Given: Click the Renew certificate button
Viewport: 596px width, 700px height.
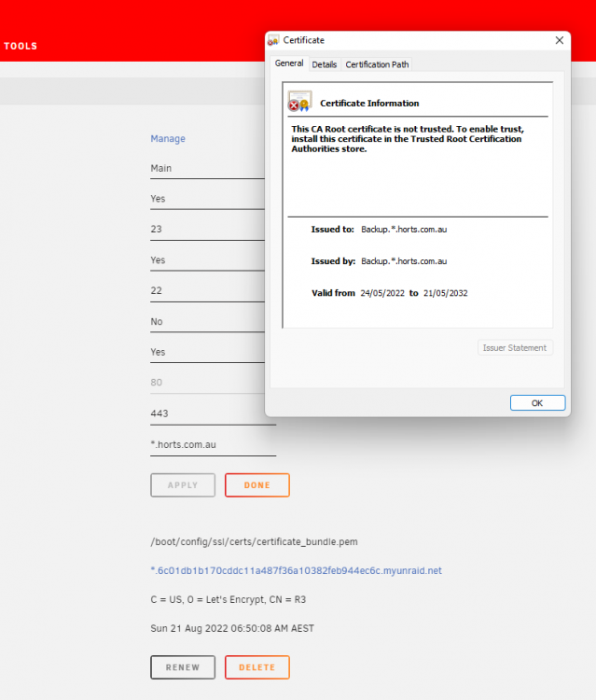Looking at the screenshot, I should coord(183,667).
